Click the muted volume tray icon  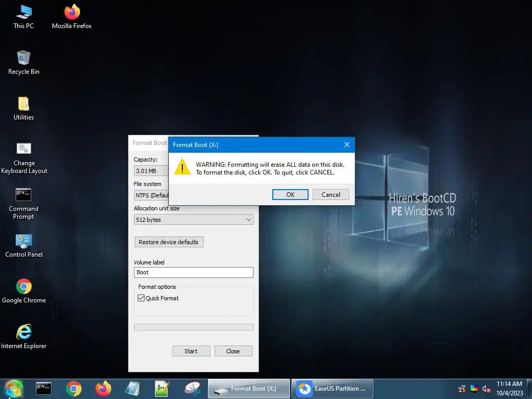486,389
